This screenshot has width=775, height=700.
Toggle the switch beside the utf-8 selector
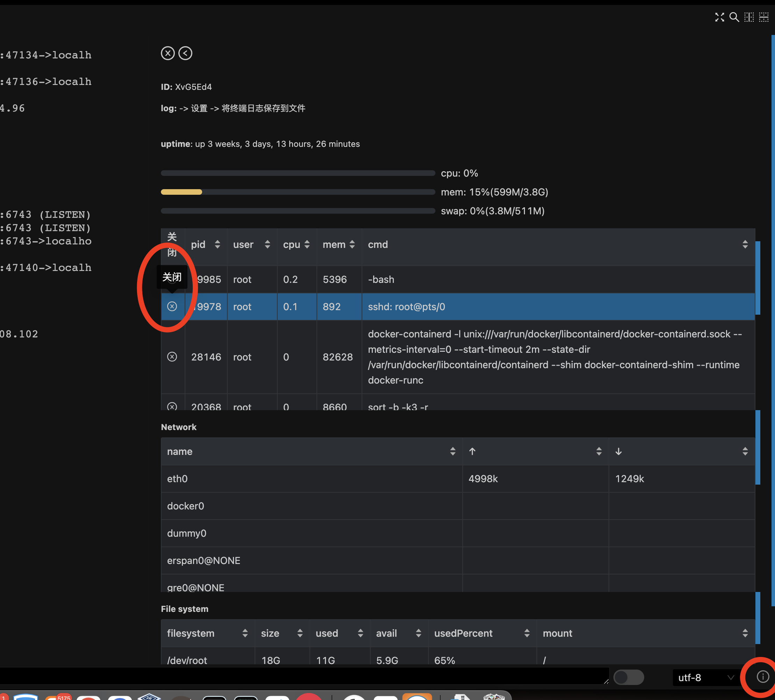pyautogui.click(x=628, y=677)
